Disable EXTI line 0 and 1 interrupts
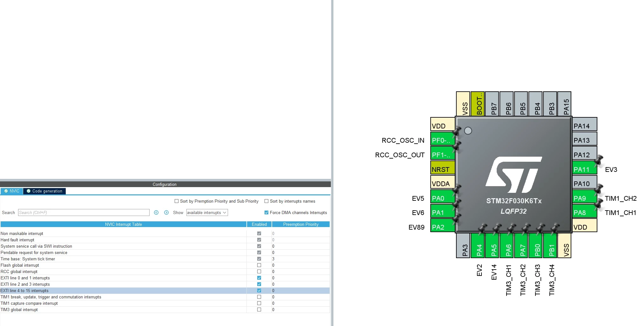This screenshot has width=644, height=326. coord(259,278)
